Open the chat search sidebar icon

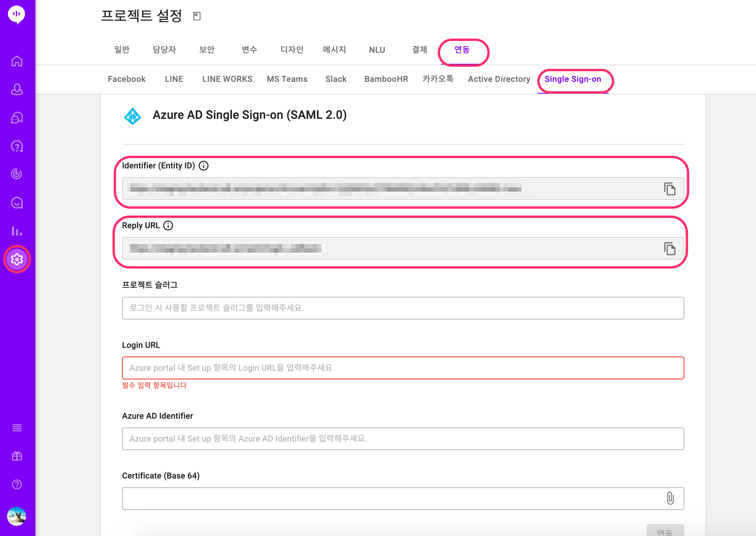point(17,203)
